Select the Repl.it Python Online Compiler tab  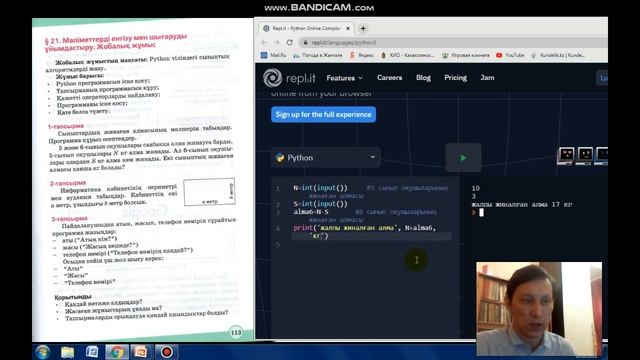tap(306, 28)
